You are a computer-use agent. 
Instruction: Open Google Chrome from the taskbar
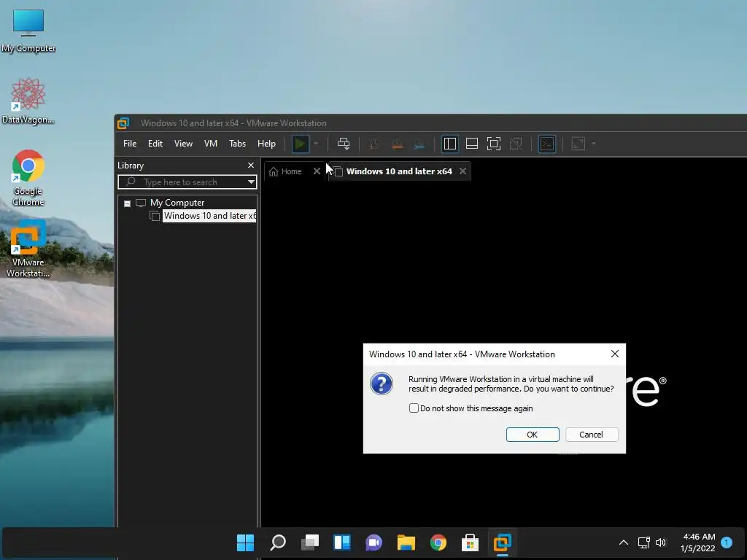coord(438,542)
